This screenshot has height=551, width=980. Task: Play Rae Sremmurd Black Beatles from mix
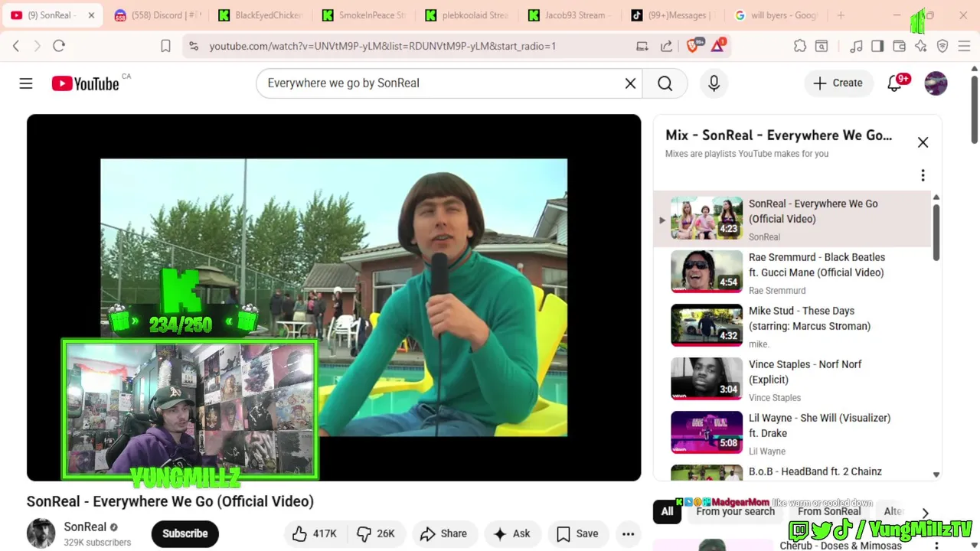[x=792, y=273]
